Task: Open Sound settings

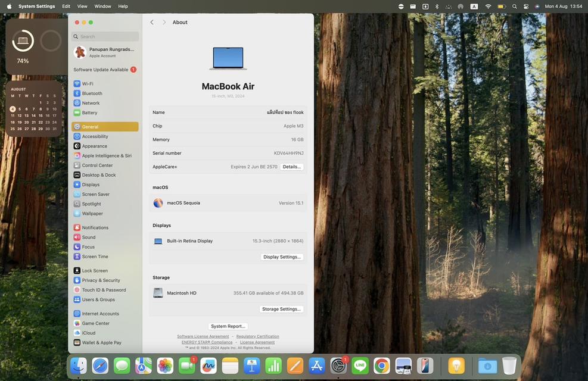Action: pyautogui.click(x=105, y=237)
